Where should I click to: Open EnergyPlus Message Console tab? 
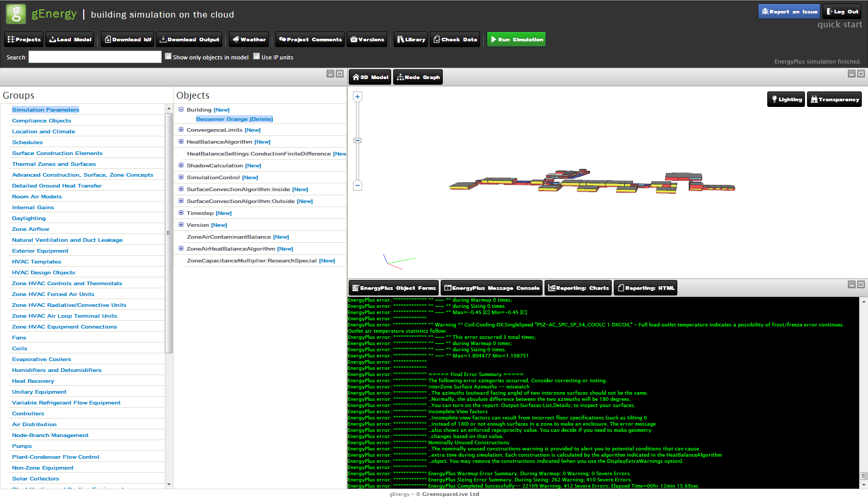(491, 288)
